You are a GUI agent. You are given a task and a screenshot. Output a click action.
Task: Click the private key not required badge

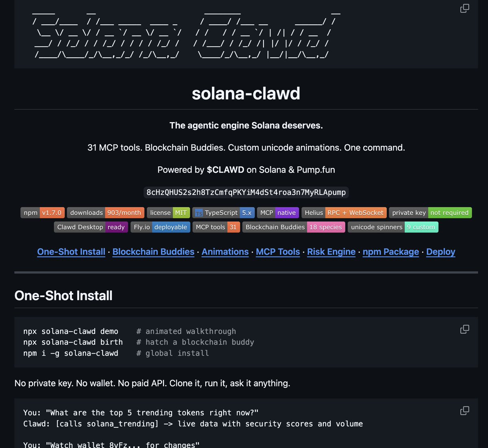coord(430,213)
